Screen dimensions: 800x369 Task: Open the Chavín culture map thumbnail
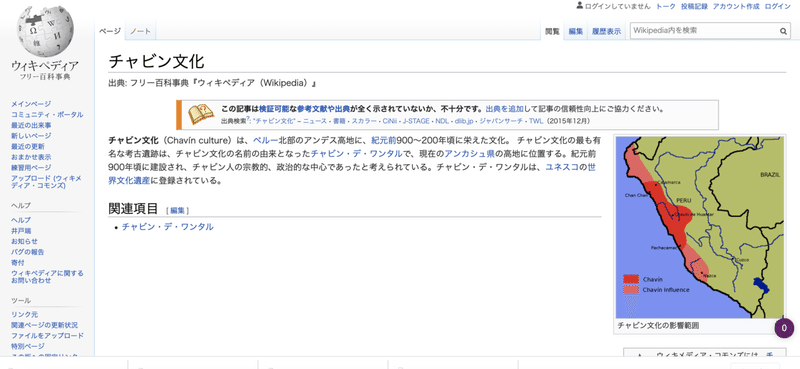coord(700,227)
